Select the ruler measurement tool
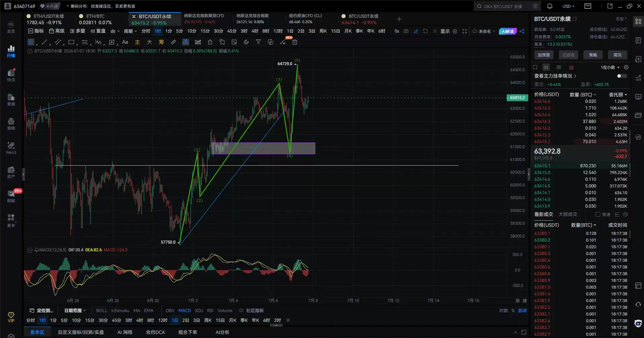The width and height of the screenshot is (644, 338). pyautogui.click(x=173, y=42)
